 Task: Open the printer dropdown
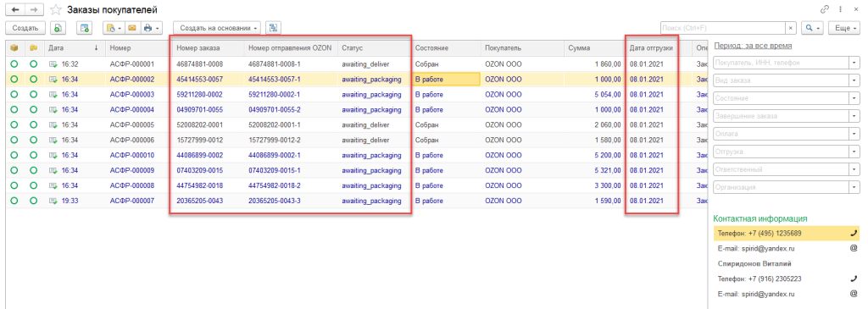151,28
